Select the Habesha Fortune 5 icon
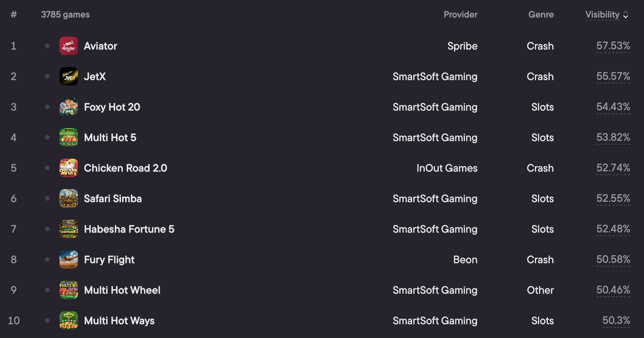The image size is (644, 338). click(x=69, y=229)
